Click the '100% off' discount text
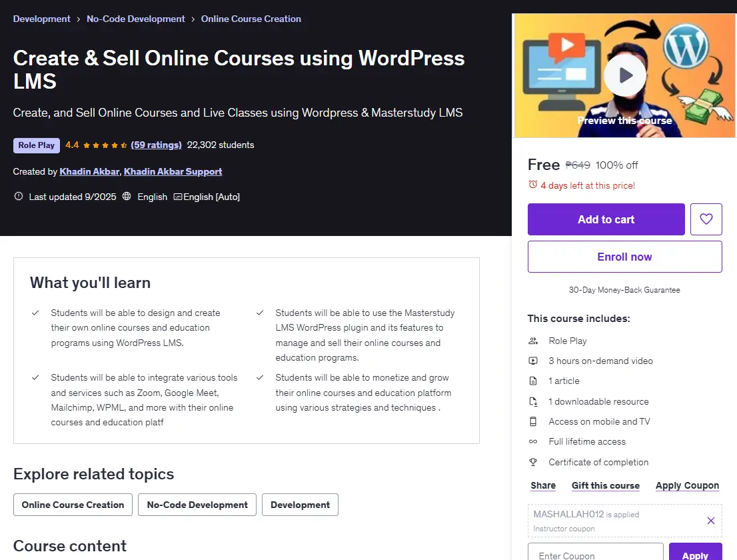Screen dimensions: 737x560 point(616,165)
